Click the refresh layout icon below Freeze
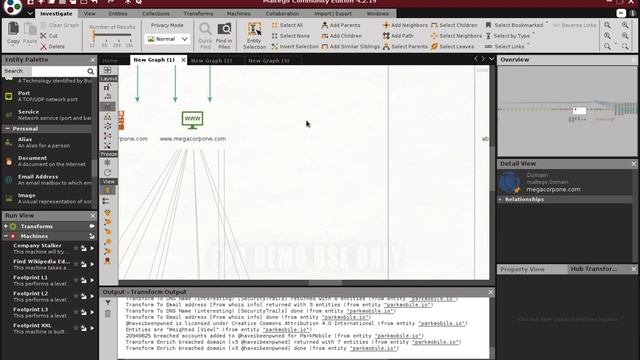Viewport: 640px width, 360px height. click(x=108, y=172)
